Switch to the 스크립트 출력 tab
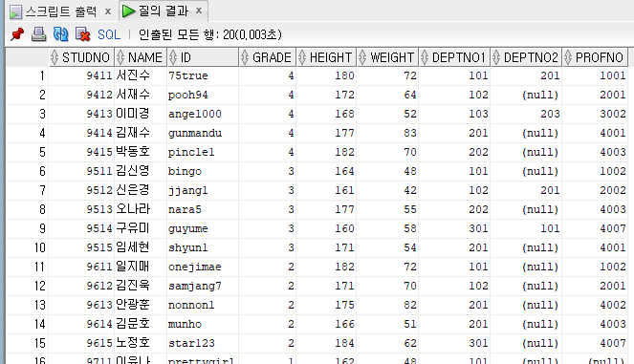 [x=61, y=11]
